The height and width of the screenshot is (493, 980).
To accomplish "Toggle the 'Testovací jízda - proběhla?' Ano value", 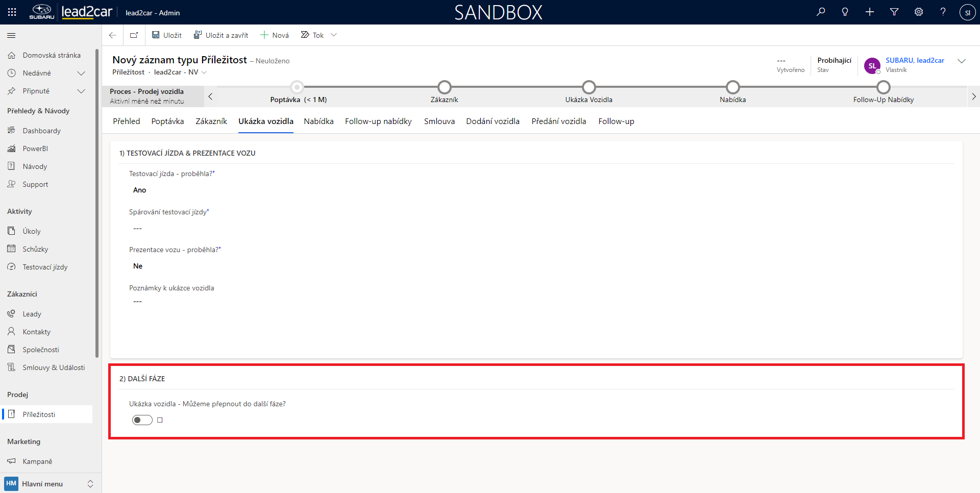I will tap(140, 190).
